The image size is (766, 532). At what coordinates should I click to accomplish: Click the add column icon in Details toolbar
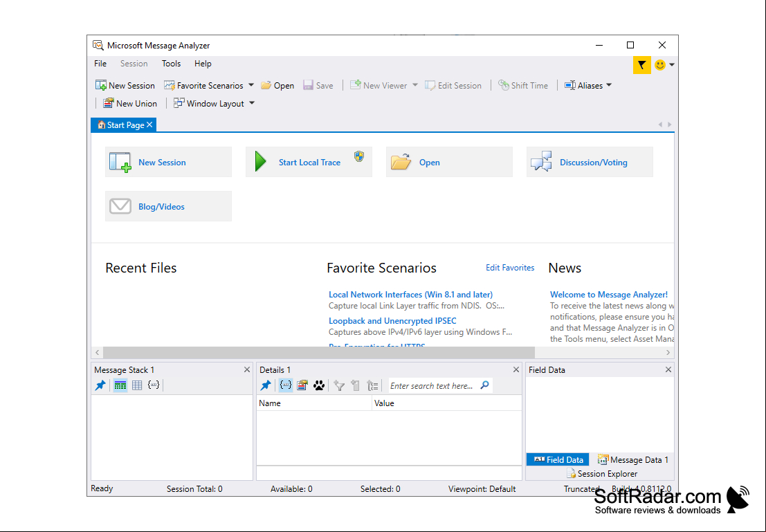coord(356,385)
